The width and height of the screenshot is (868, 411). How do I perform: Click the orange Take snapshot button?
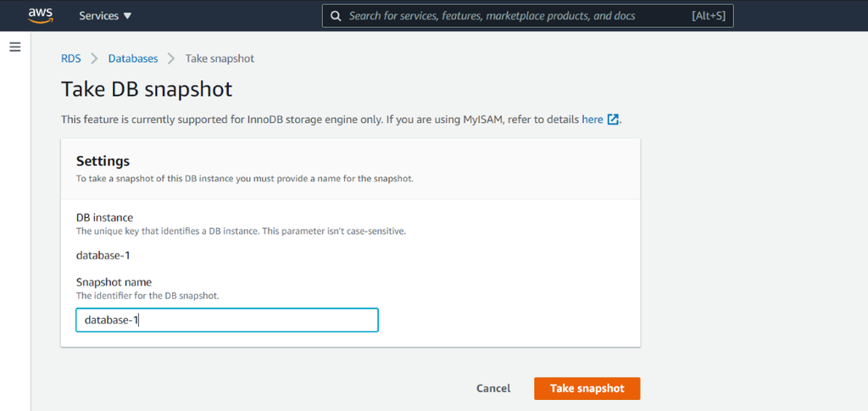[587, 388]
